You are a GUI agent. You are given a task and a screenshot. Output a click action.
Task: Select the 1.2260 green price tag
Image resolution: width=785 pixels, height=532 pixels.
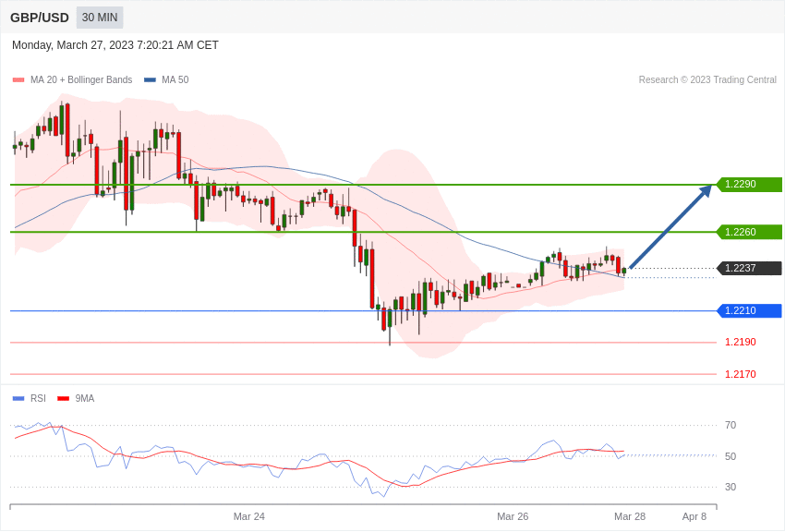(x=749, y=232)
